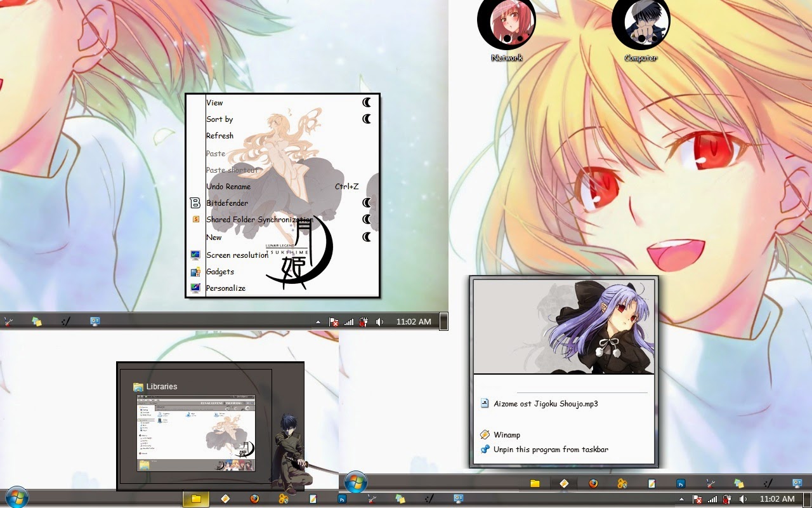The height and width of the screenshot is (508, 812).
Task: Click the Libraries title in taskbar preview
Action: point(162,387)
